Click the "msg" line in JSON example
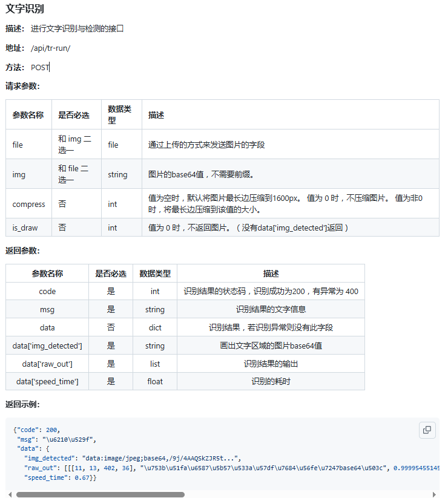Screen dimensions: 448x498 pyautogui.click(x=56, y=439)
